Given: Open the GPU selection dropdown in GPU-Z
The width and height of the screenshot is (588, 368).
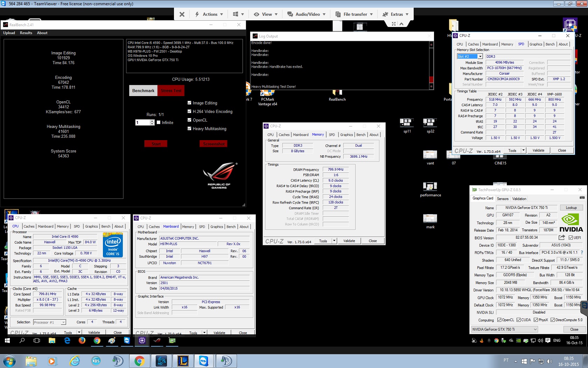Looking at the screenshot, I should pos(504,329).
